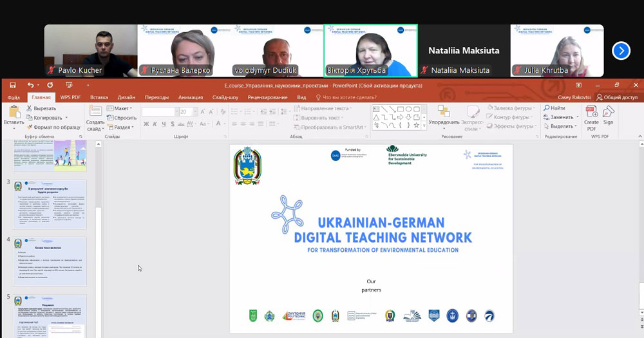Switch to the WPS PDF tab

point(70,97)
